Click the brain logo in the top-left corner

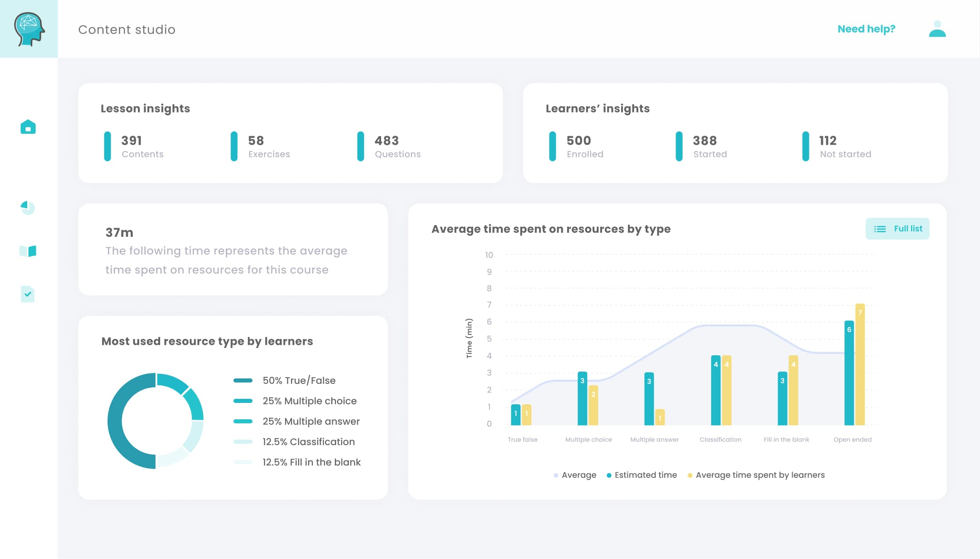(x=29, y=29)
